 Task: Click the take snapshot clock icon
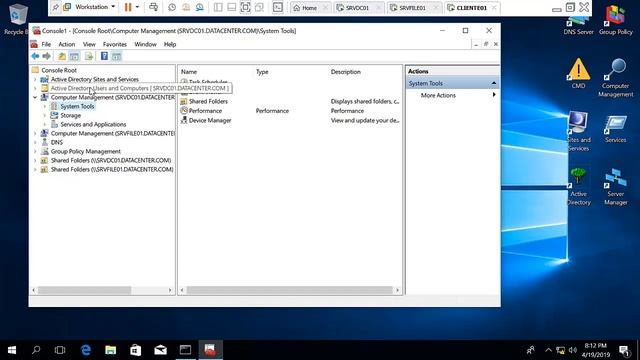(172, 7)
